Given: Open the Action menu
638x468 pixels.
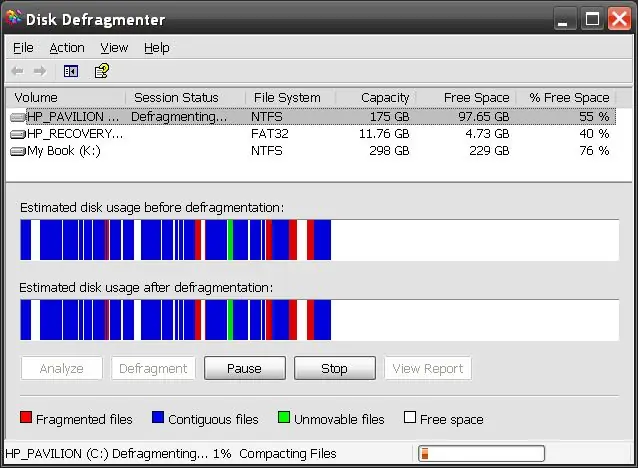Looking at the screenshot, I should pos(67,48).
